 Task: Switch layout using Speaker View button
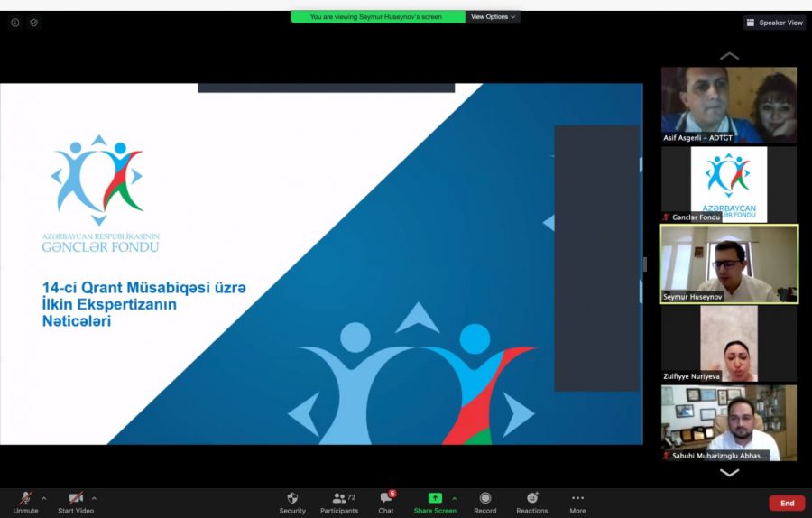coord(774,23)
